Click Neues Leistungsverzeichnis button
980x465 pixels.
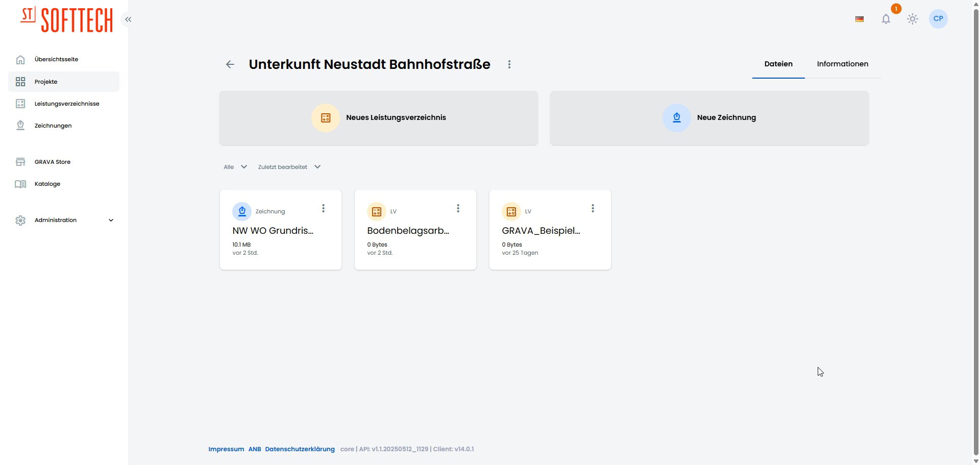pyautogui.click(x=378, y=118)
